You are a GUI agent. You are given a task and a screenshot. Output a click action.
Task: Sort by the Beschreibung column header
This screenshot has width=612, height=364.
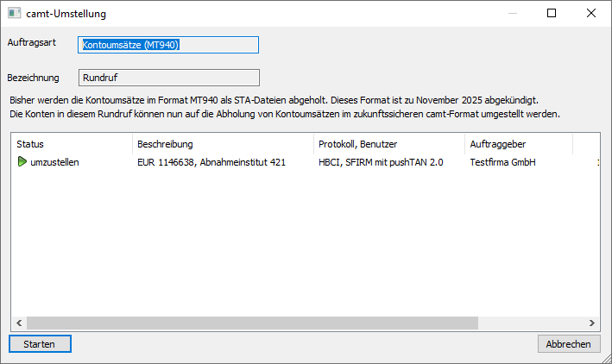tap(223, 144)
